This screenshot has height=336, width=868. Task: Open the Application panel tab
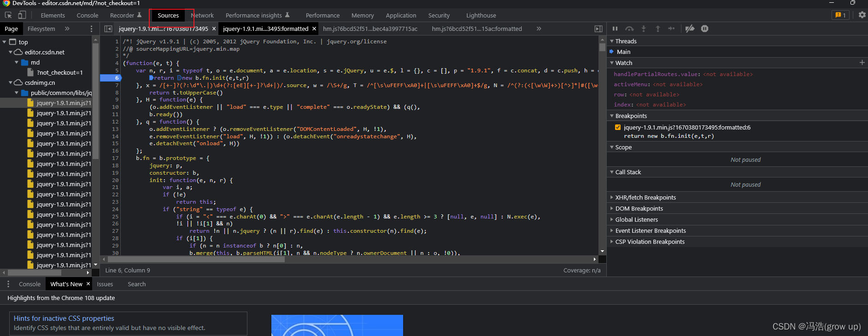401,15
